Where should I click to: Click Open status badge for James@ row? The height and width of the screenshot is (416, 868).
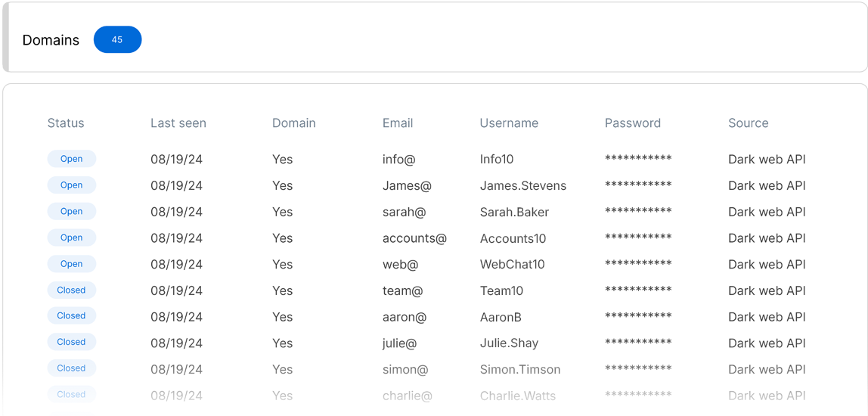[72, 185]
